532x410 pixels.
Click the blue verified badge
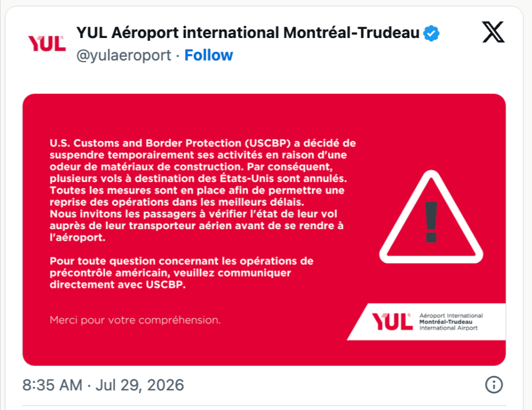click(431, 33)
